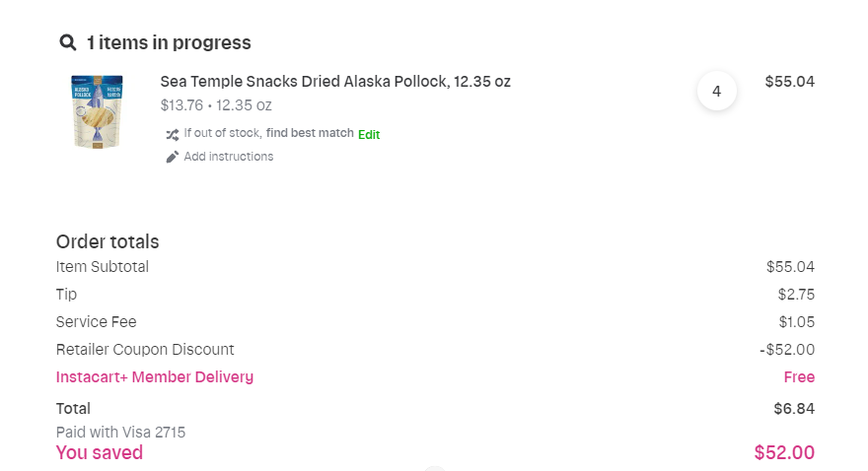Click the Instacart+ Member Delivery line
This screenshot has width=868, height=471.
pyautogui.click(x=155, y=376)
